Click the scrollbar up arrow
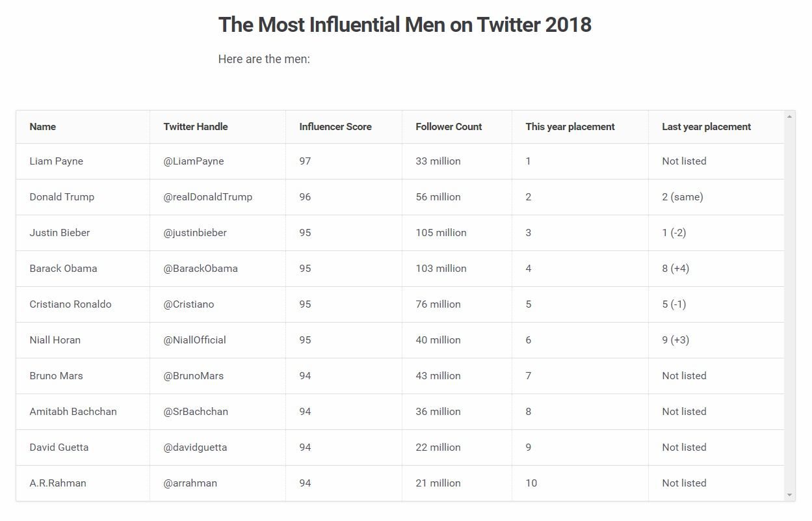Image resolution: width=812 pixels, height=521 pixels. click(790, 116)
